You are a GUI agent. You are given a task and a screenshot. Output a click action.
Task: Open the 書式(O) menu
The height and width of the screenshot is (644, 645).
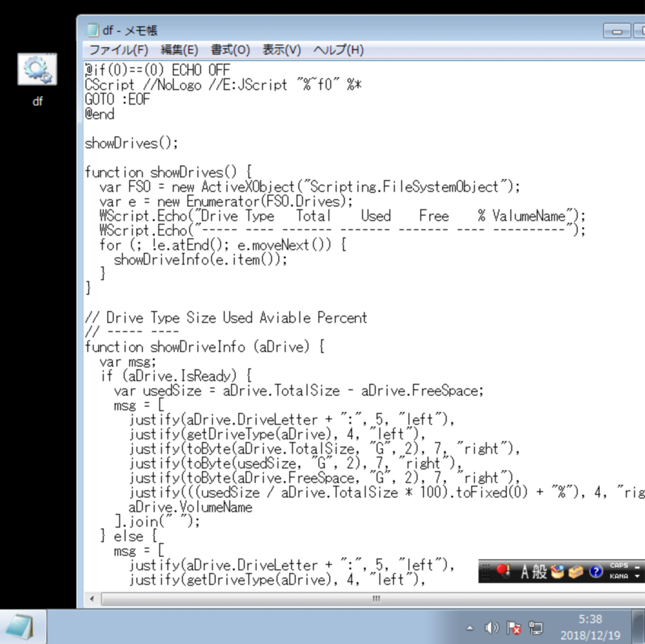pos(231,50)
